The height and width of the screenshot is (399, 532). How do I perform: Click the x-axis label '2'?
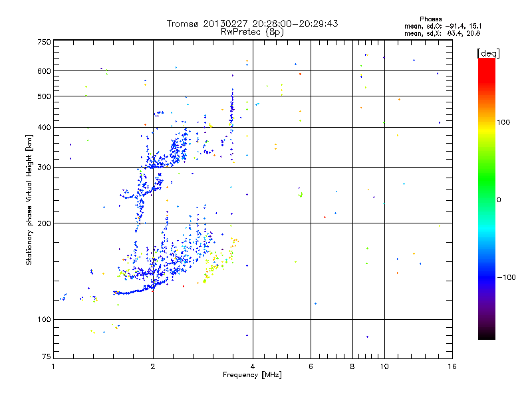153,366
